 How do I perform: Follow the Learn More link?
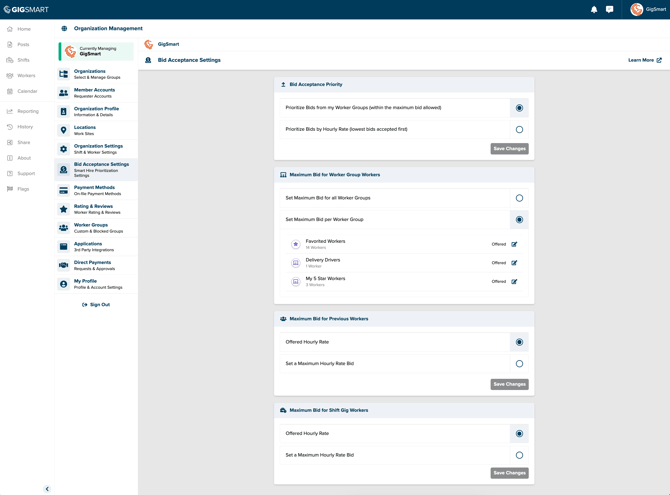(x=644, y=60)
